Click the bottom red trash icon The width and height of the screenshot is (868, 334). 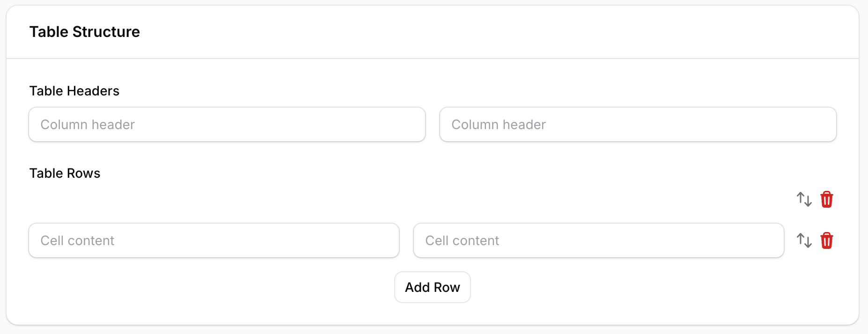coord(826,240)
